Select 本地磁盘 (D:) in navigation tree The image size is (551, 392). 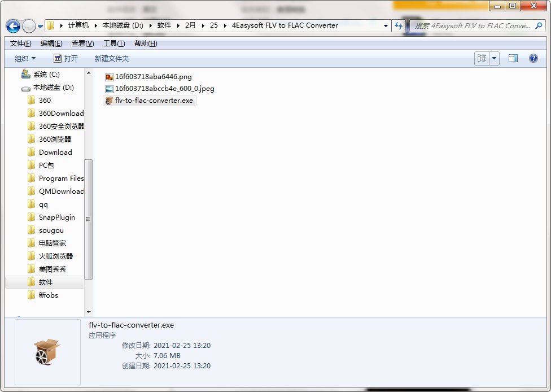47,87
